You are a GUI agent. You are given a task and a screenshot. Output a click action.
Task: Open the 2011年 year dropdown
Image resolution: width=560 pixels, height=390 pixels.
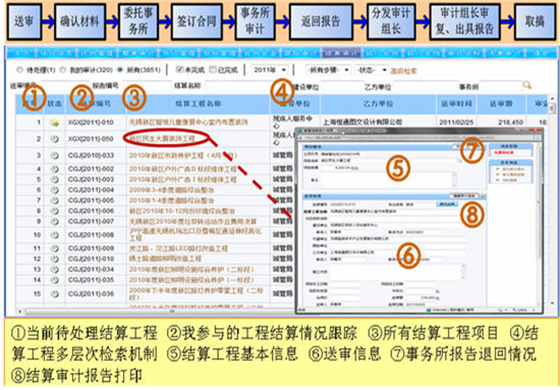tap(270, 70)
